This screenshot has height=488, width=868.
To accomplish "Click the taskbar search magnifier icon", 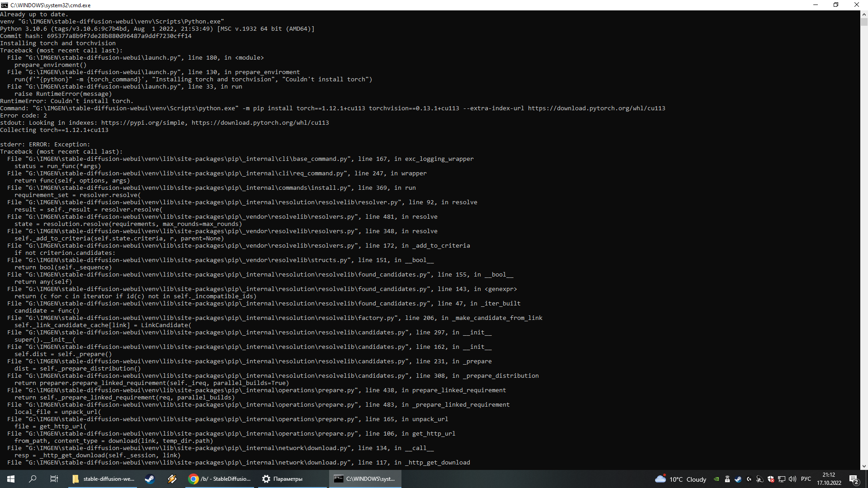I will click(33, 479).
